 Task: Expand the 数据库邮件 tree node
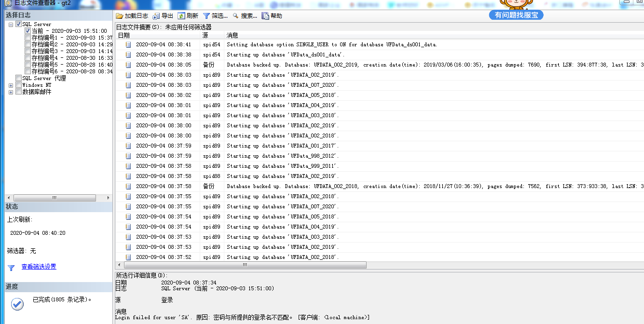[x=11, y=92]
